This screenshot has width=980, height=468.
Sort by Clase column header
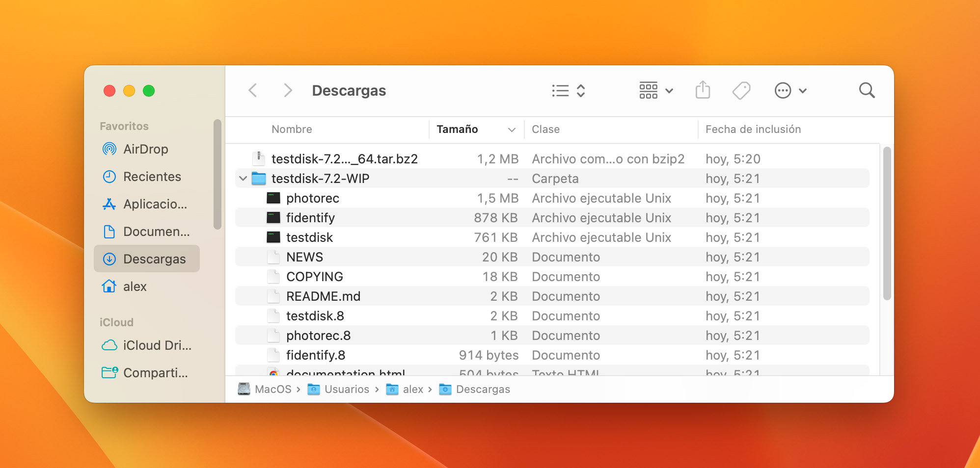pyautogui.click(x=545, y=129)
